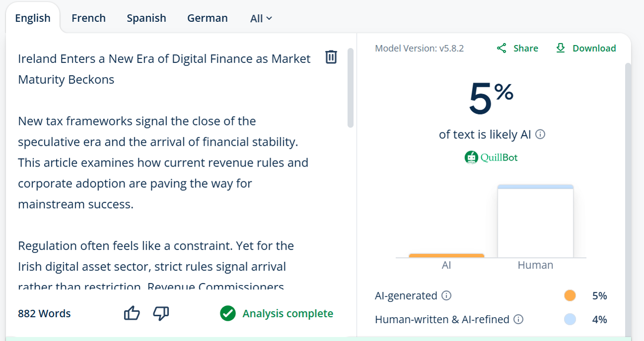Click the Human bar in the chart

coord(535,221)
